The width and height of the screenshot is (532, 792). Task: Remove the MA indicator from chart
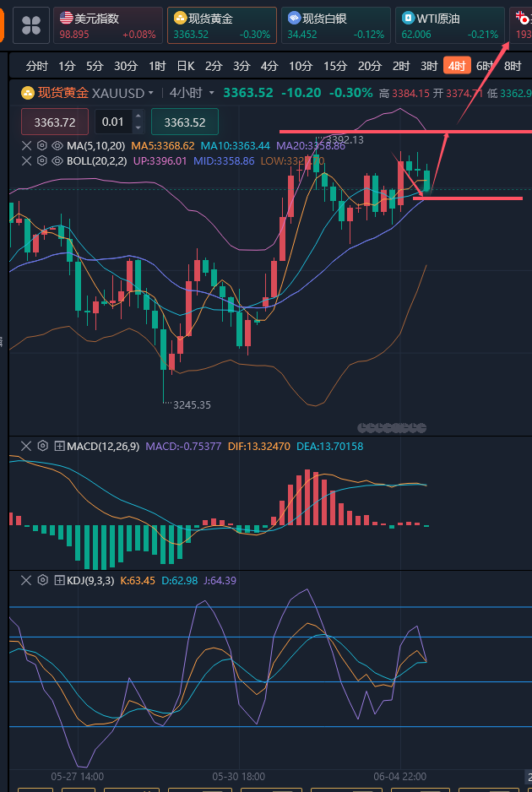coord(26,145)
